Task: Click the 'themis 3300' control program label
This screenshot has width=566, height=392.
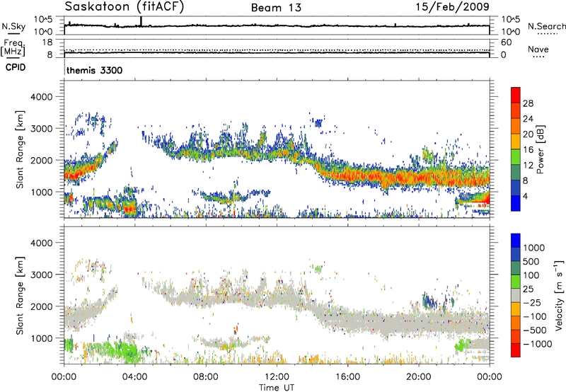Action: click(95, 70)
